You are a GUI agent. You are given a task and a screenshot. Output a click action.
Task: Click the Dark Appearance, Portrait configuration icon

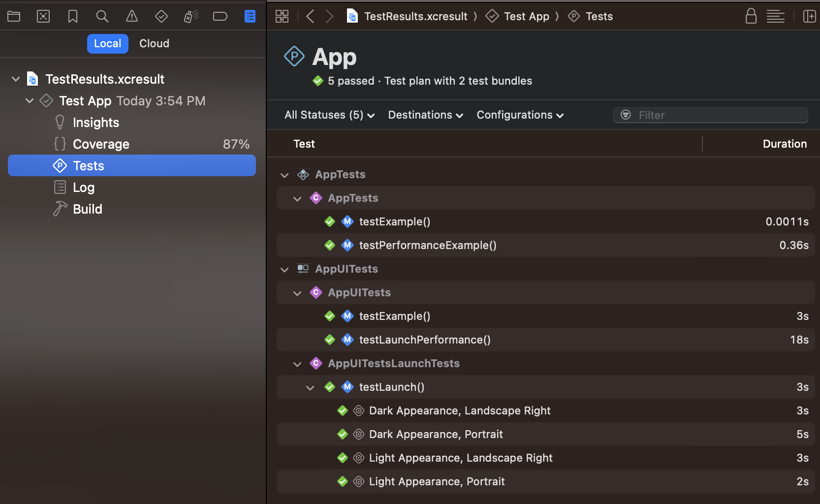coord(359,434)
